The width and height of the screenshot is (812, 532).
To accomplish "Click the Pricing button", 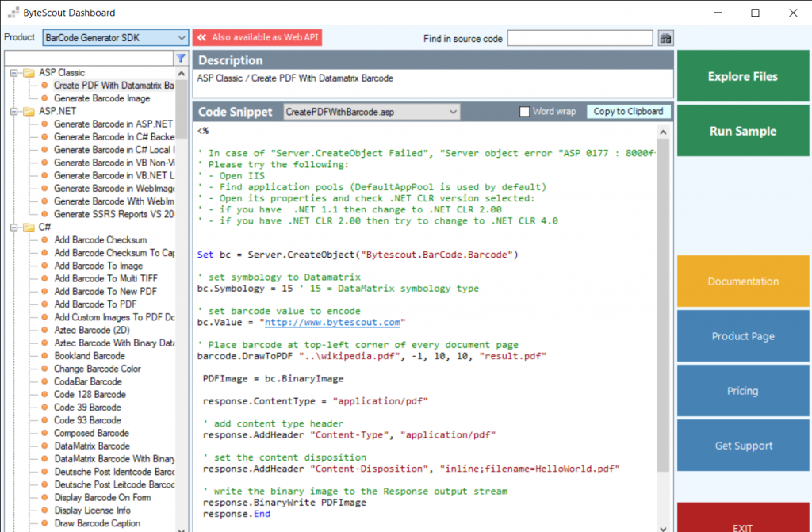I will (x=742, y=391).
